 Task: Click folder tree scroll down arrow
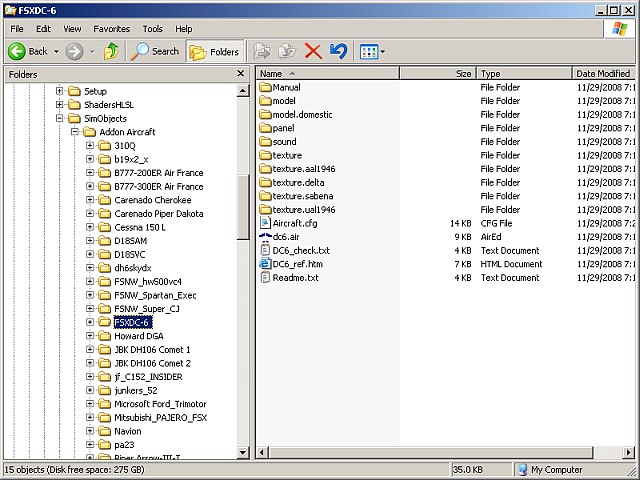[x=243, y=452]
